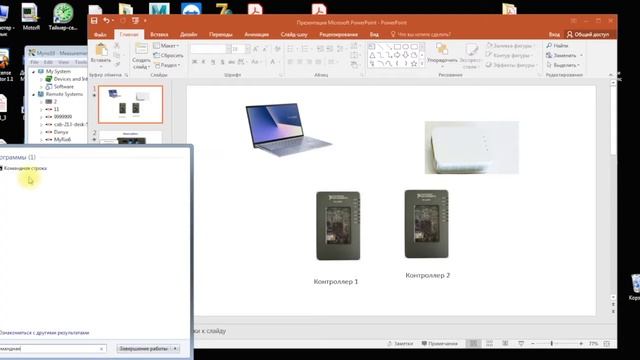This screenshot has width=640, height=360.
Task: Click the Cut scissors icon in ribbon
Action: pos(117,45)
